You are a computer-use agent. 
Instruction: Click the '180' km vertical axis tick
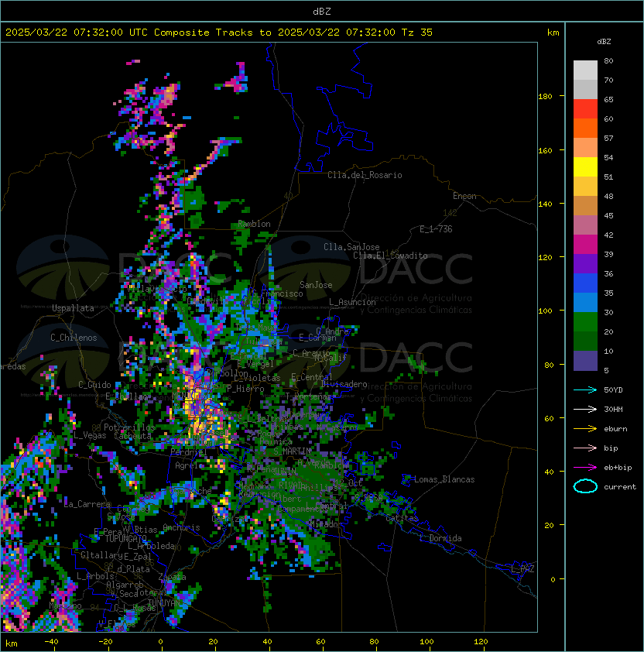point(545,97)
